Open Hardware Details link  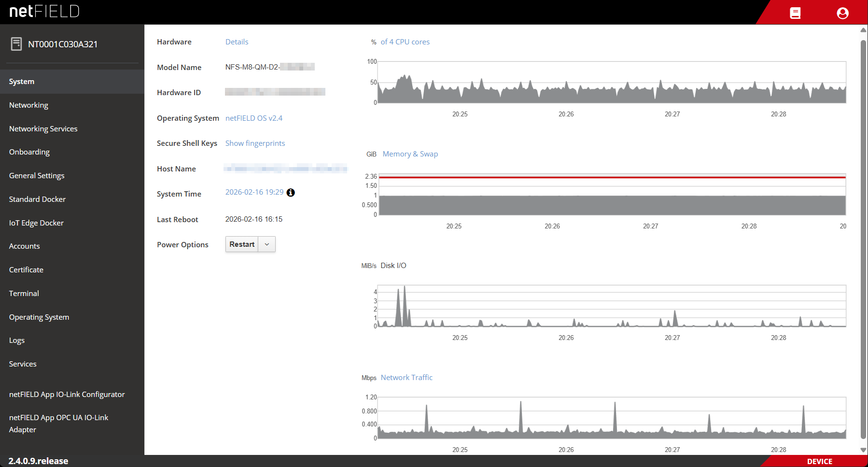(237, 42)
